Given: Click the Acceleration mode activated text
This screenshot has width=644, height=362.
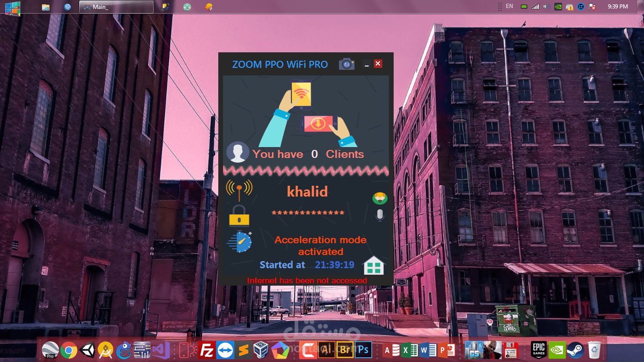Looking at the screenshot, I should pos(321,246).
